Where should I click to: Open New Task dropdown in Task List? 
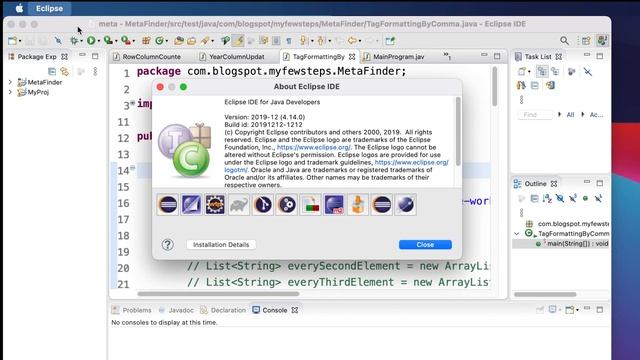(529, 72)
